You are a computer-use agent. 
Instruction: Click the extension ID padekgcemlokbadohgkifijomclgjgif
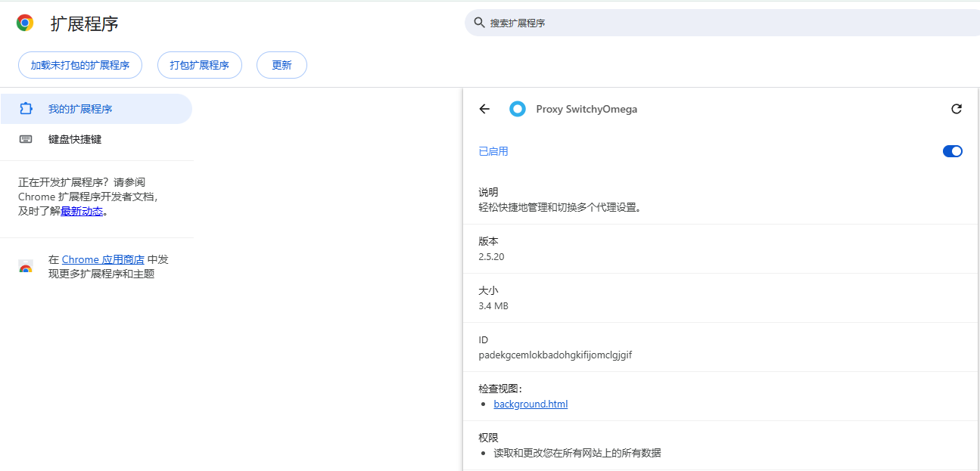tap(555, 355)
